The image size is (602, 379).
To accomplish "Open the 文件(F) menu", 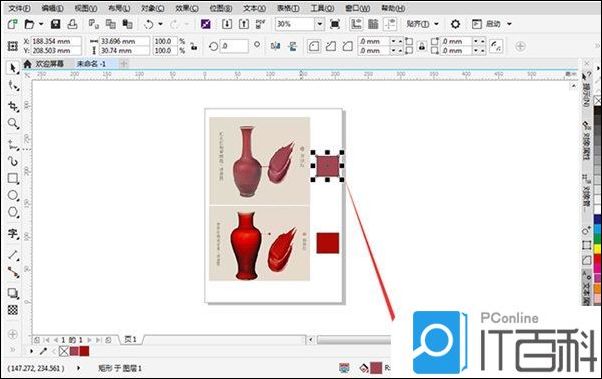I will pyautogui.click(x=19, y=8).
